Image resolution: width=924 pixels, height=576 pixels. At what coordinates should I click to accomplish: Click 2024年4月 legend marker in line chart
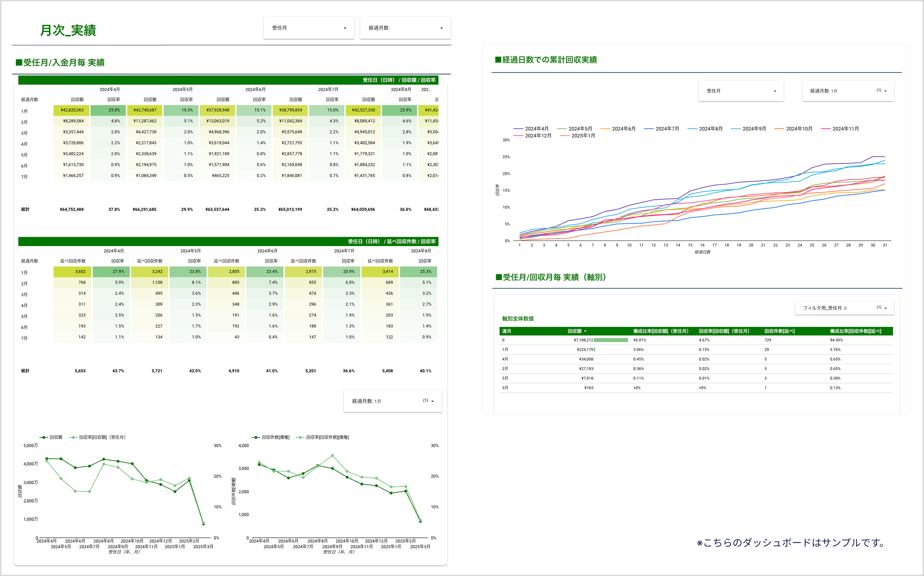pyautogui.click(x=518, y=129)
